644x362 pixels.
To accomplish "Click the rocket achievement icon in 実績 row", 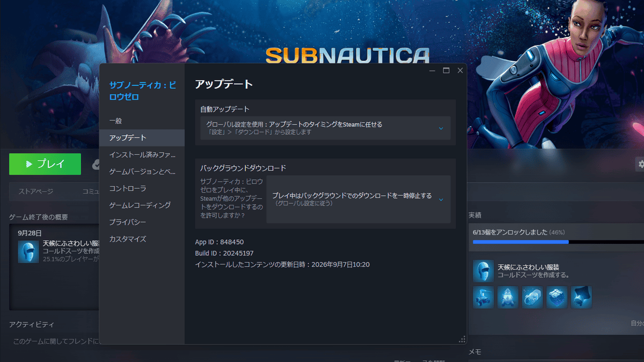I will 508,297.
